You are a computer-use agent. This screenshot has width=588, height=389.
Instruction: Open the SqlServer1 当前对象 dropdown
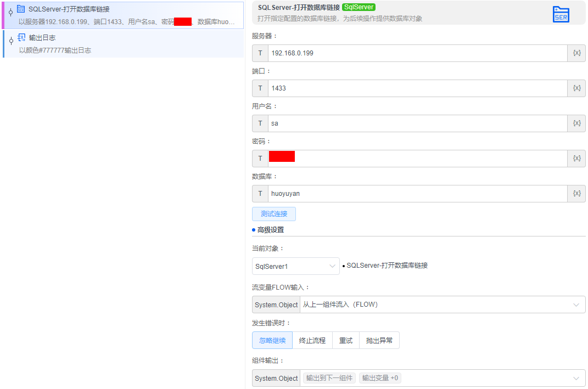point(295,266)
